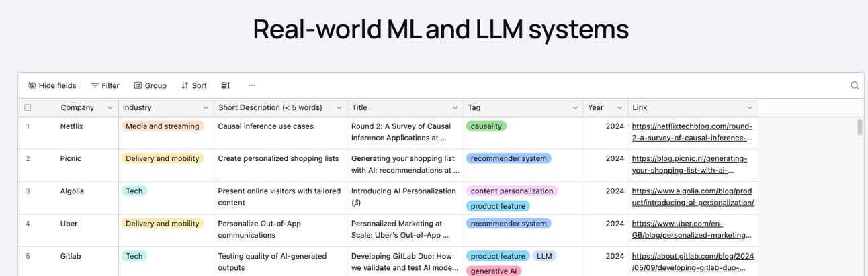
Task: Click row number 1
Action: [28, 126]
